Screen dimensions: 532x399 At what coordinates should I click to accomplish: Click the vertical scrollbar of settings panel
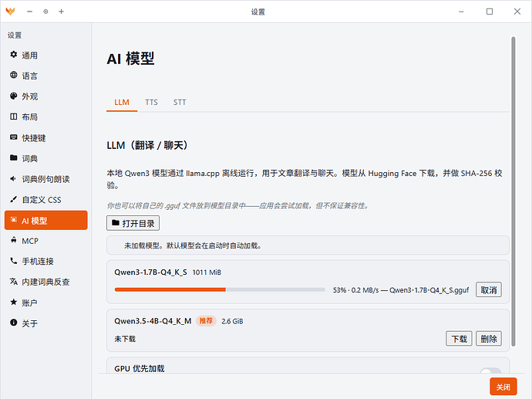(513, 191)
